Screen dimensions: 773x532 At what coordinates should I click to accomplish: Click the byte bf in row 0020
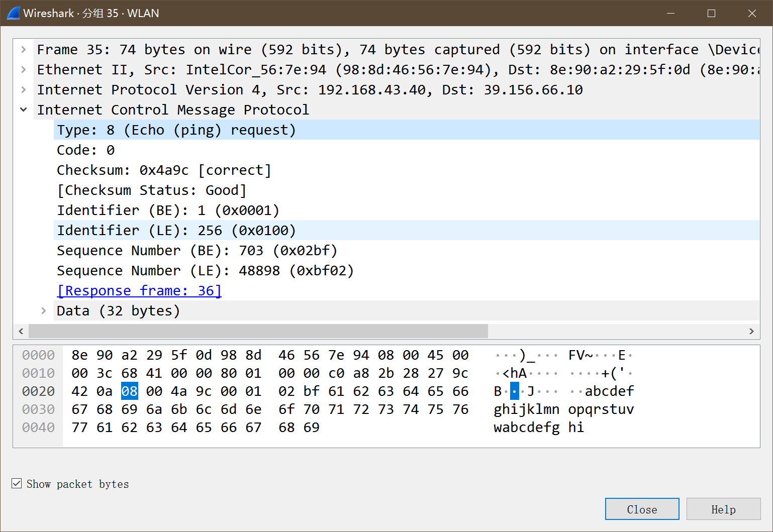pyautogui.click(x=311, y=391)
